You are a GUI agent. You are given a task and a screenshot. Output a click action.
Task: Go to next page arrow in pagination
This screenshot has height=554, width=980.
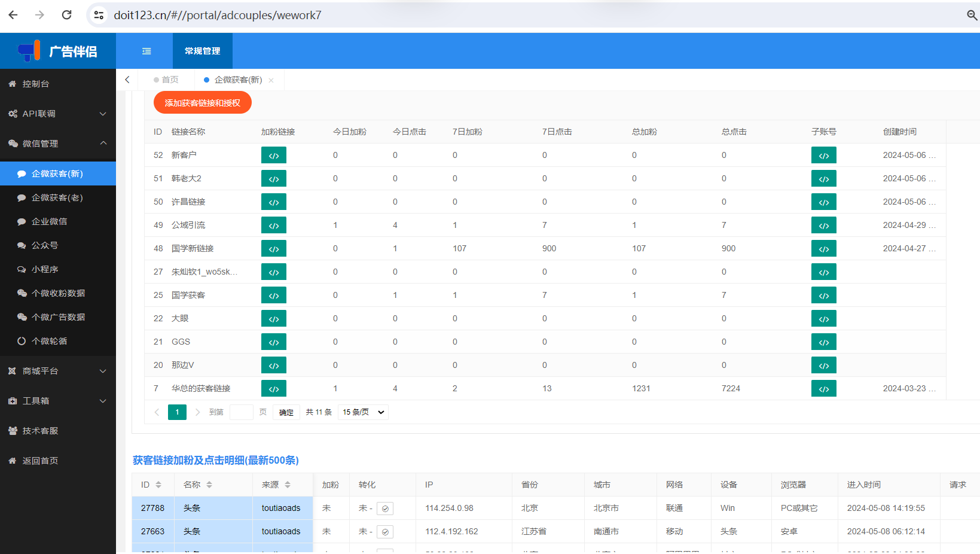click(x=197, y=412)
